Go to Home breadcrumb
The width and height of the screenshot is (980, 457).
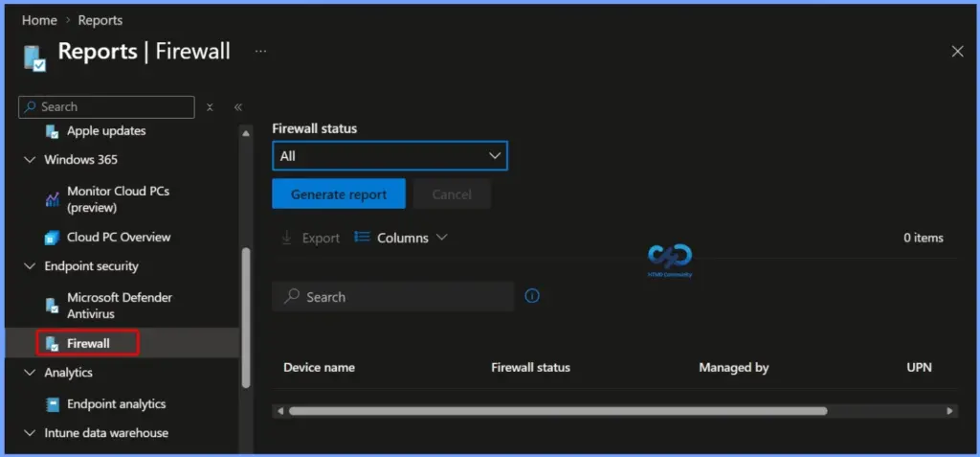(x=39, y=20)
